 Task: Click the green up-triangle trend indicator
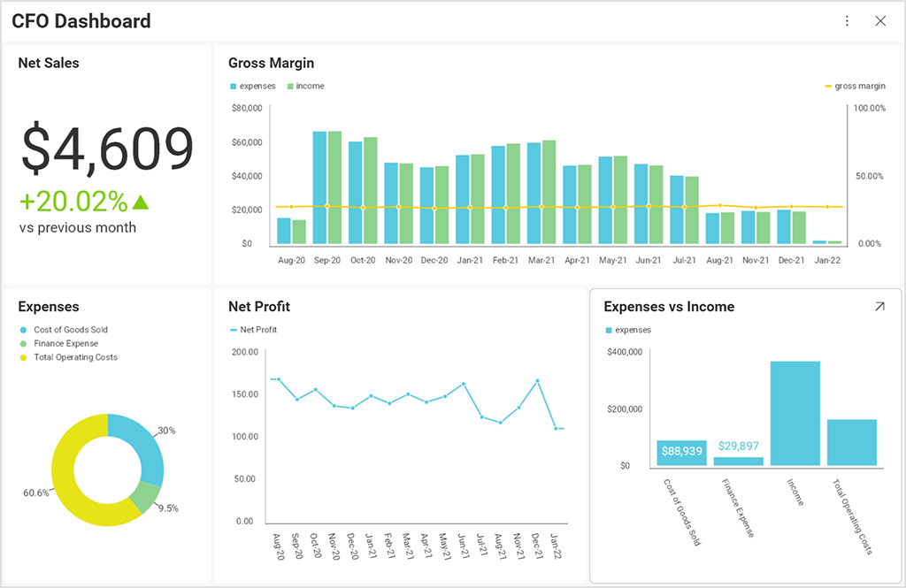[140, 202]
